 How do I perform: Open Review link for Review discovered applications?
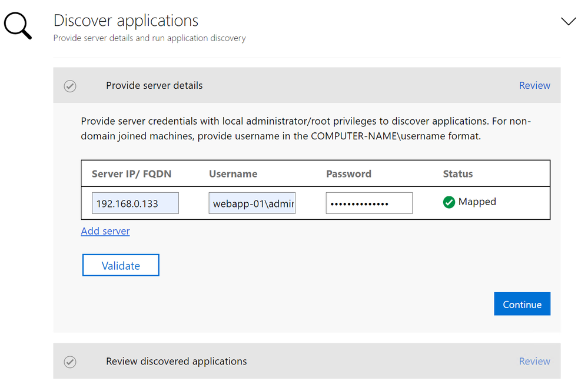(534, 362)
